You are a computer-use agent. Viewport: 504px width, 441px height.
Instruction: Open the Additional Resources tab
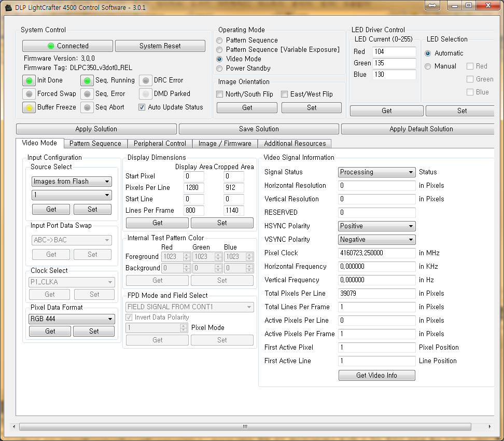[x=295, y=144]
